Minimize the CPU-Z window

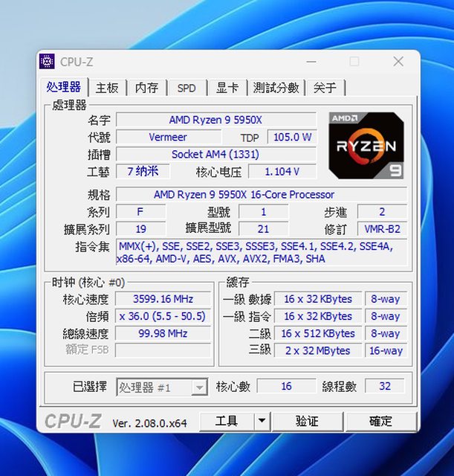[x=311, y=62]
